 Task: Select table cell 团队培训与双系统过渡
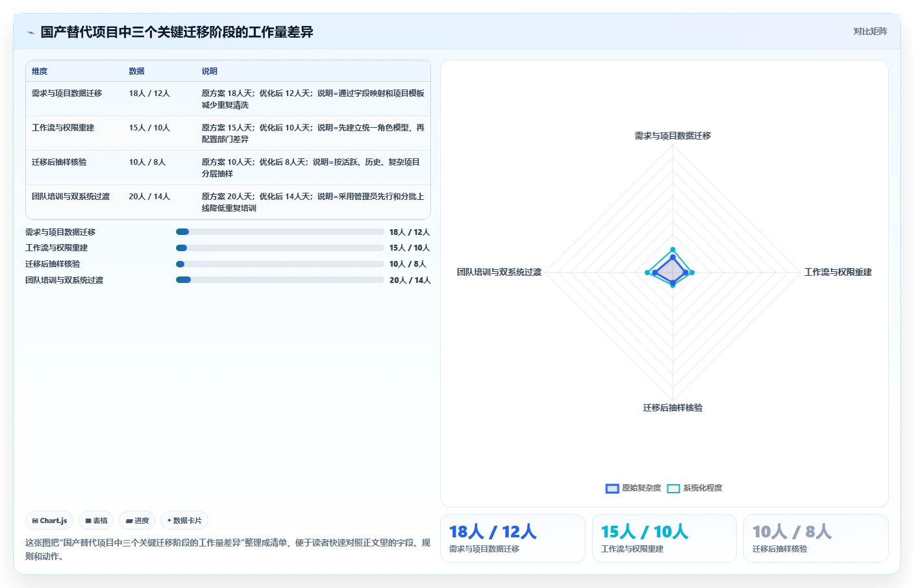click(71, 197)
